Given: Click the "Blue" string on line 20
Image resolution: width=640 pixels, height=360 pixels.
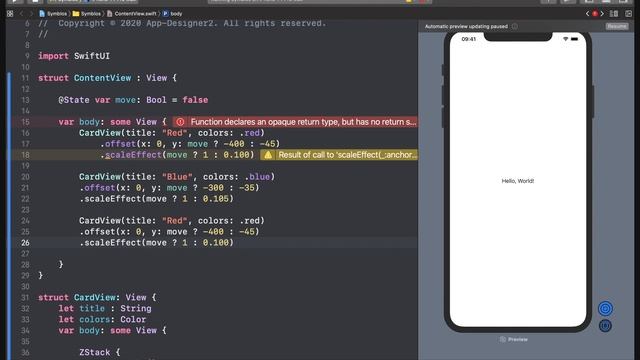Looking at the screenshot, I should point(177,177).
